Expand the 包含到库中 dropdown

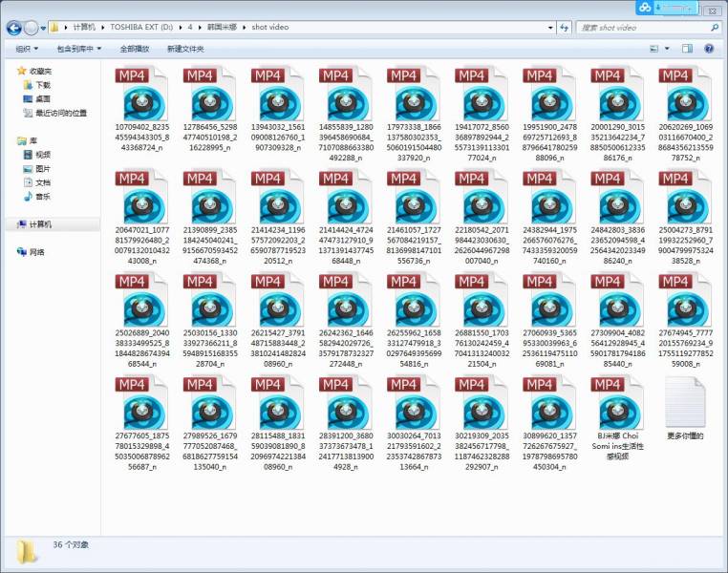point(78,48)
